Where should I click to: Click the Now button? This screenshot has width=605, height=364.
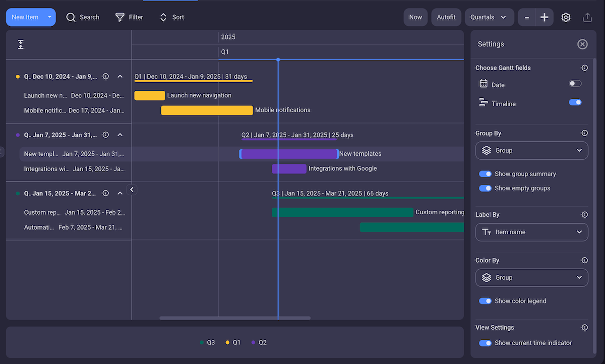415,17
